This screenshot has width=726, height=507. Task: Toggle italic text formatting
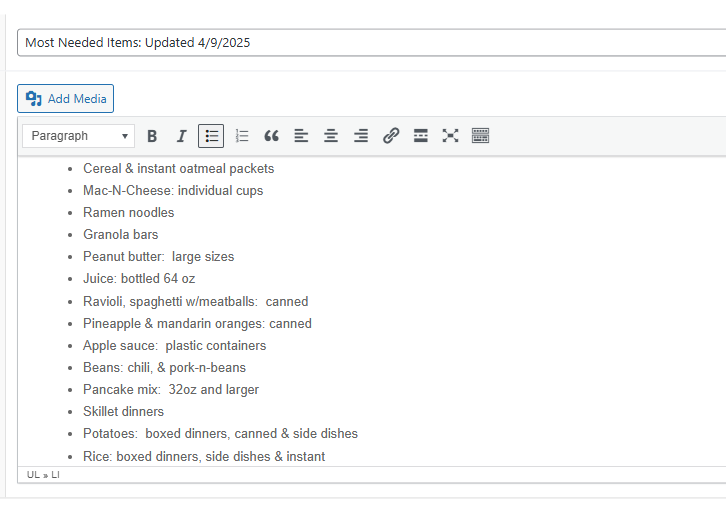tap(181, 136)
